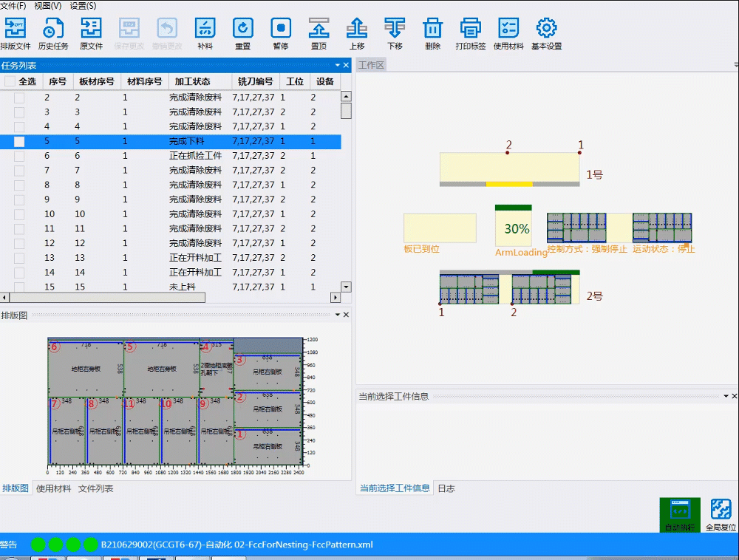The height and width of the screenshot is (560, 739).
Task: Click the green bar on station 2号
Action: tap(556, 272)
